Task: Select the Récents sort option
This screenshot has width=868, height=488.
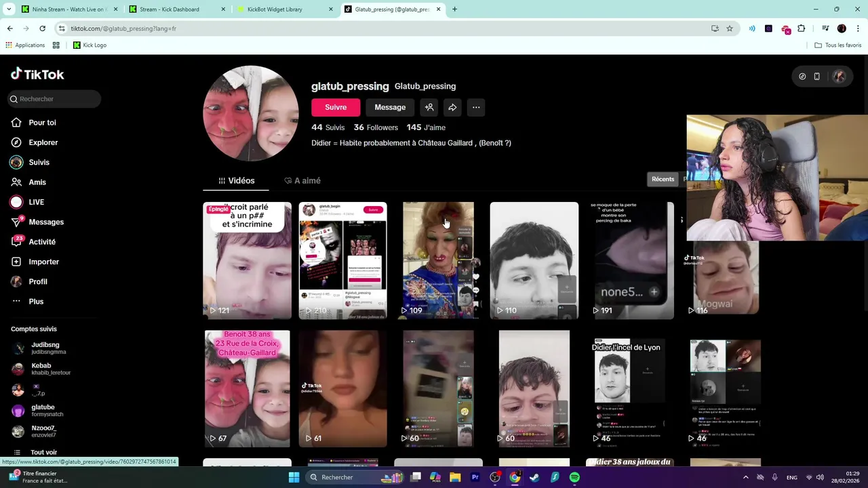Action: tap(663, 179)
